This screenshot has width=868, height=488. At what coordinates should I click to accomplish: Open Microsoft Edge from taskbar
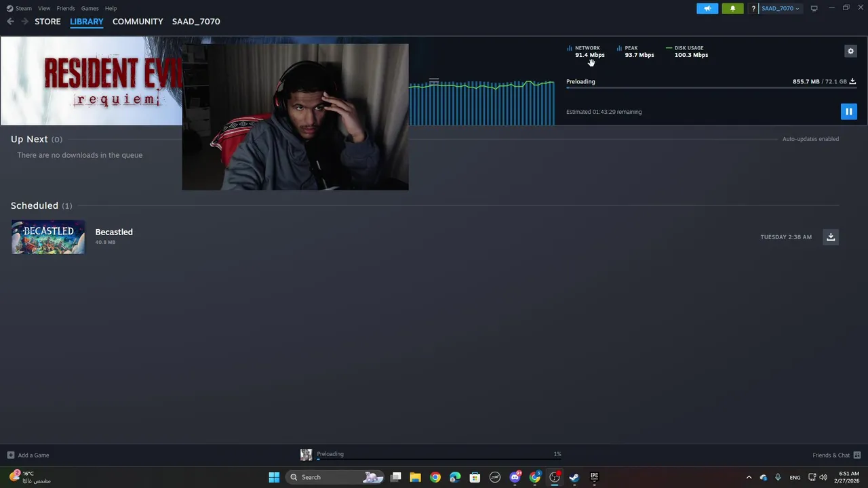pos(455,477)
